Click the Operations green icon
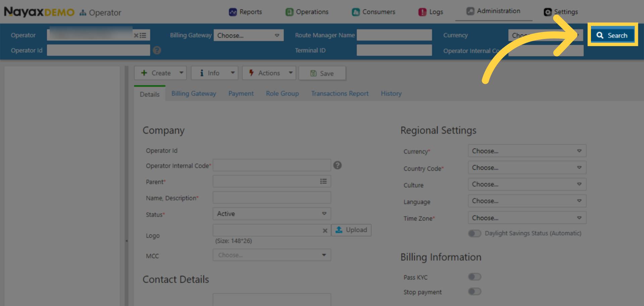 (x=289, y=12)
